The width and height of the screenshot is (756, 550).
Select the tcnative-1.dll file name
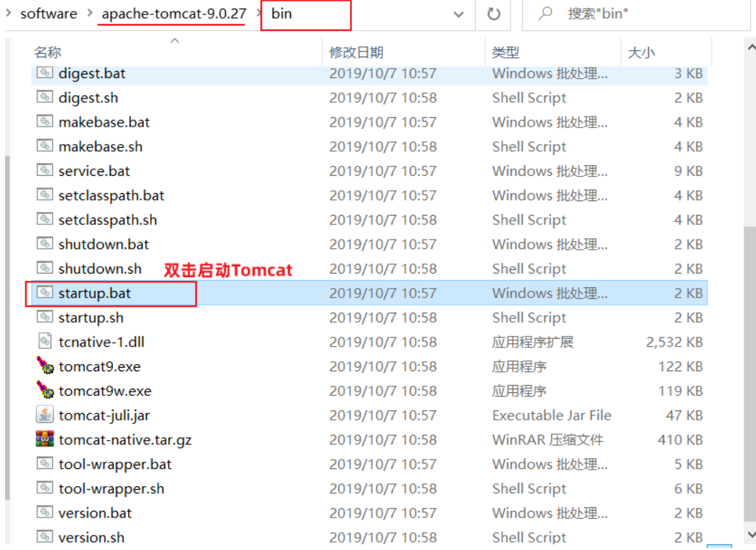click(101, 342)
